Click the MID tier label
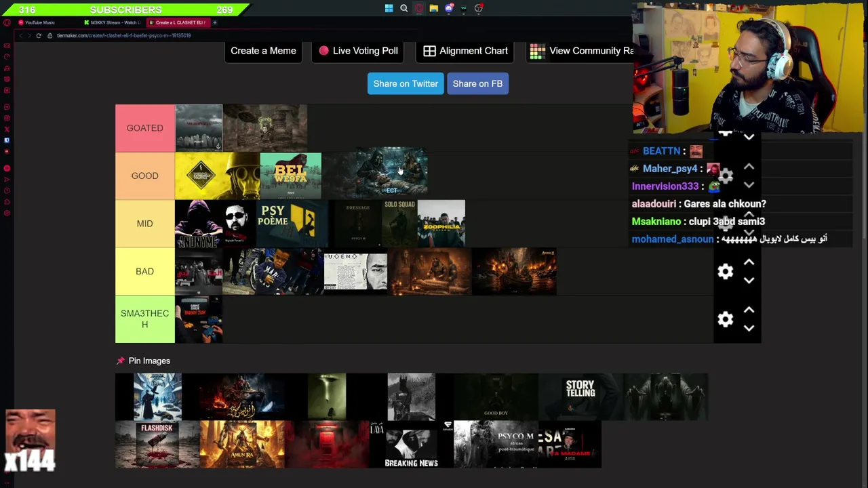 (144, 224)
